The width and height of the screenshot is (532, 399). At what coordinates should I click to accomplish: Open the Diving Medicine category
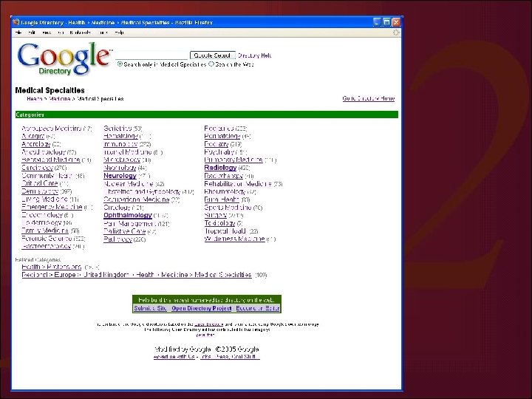coord(45,199)
